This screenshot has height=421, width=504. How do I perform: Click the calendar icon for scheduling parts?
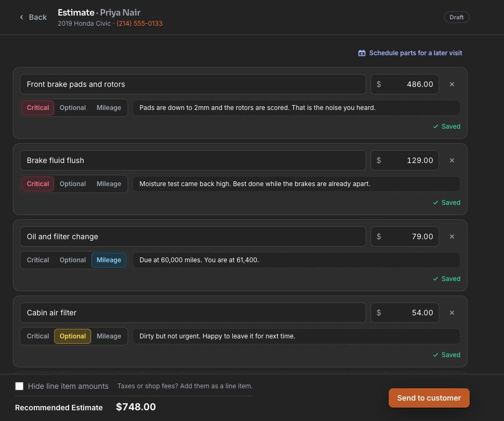tap(361, 53)
